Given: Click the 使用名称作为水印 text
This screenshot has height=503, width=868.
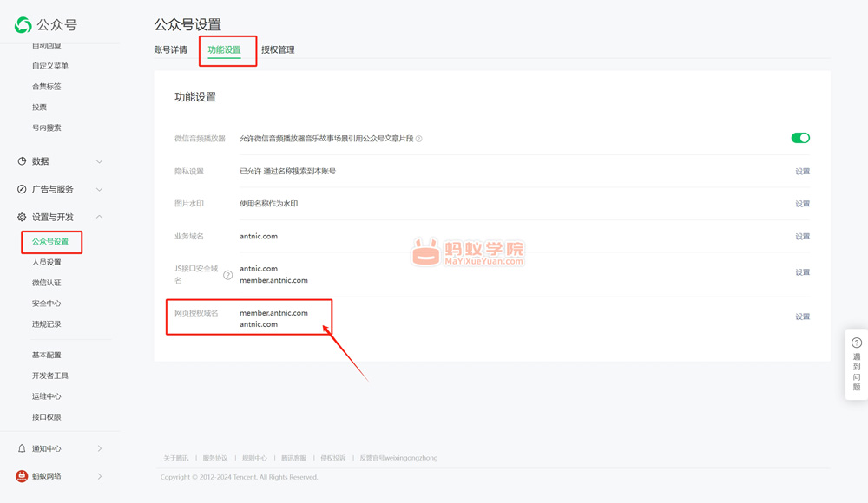Looking at the screenshot, I should click(268, 204).
